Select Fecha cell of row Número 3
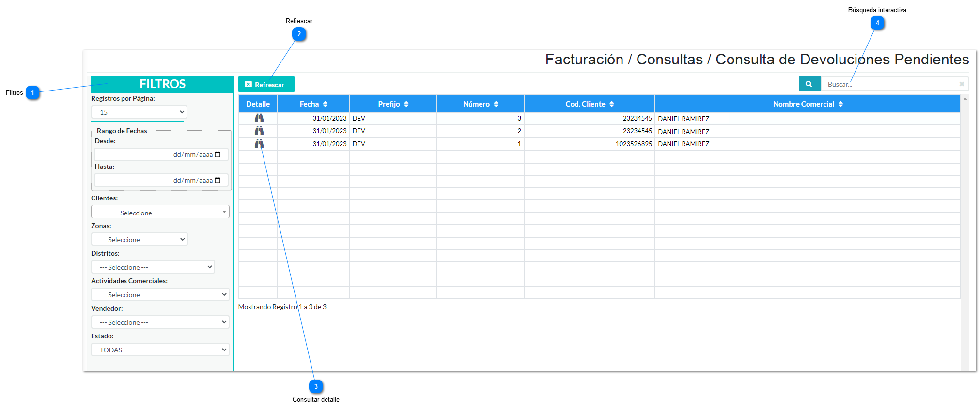980x411 pixels. coord(313,118)
